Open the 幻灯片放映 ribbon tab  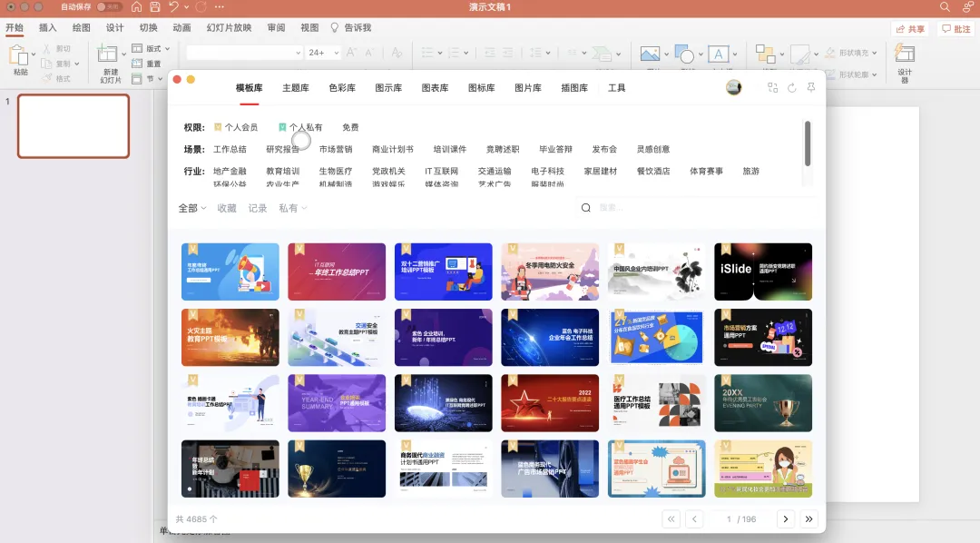(x=229, y=27)
